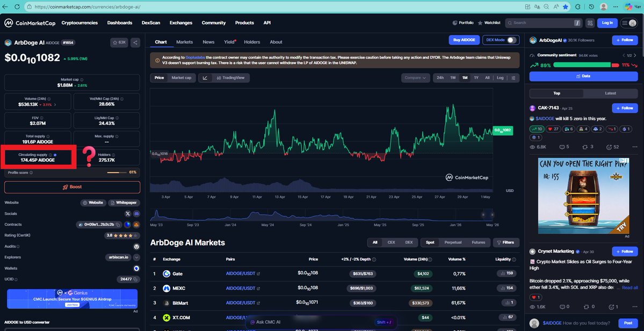Open browser history icon

(591, 7)
